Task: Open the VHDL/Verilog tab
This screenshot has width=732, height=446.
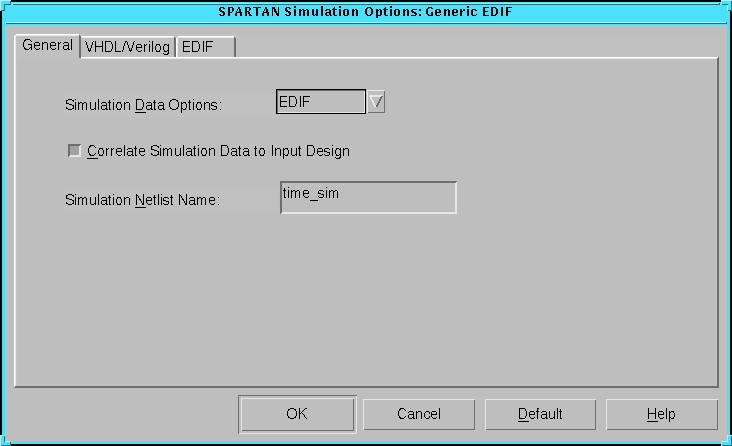Action: point(127,47)
